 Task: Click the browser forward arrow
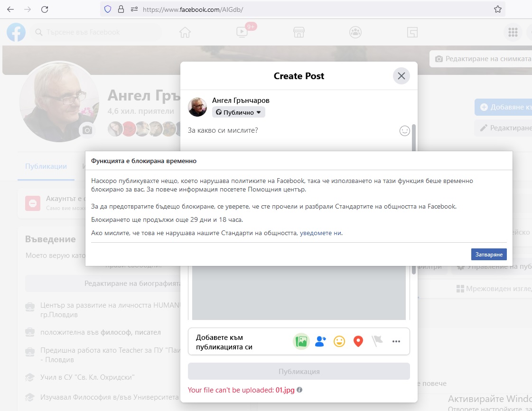28,9
